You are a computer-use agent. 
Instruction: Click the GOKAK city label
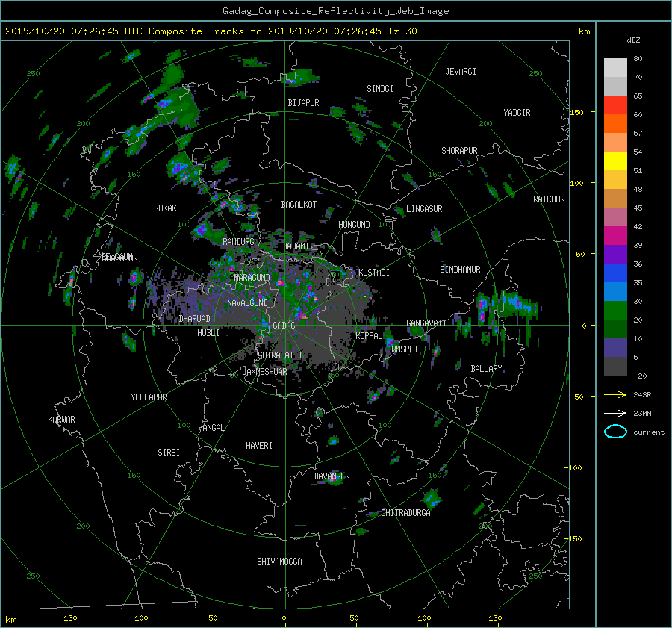(x=165, y=208)
